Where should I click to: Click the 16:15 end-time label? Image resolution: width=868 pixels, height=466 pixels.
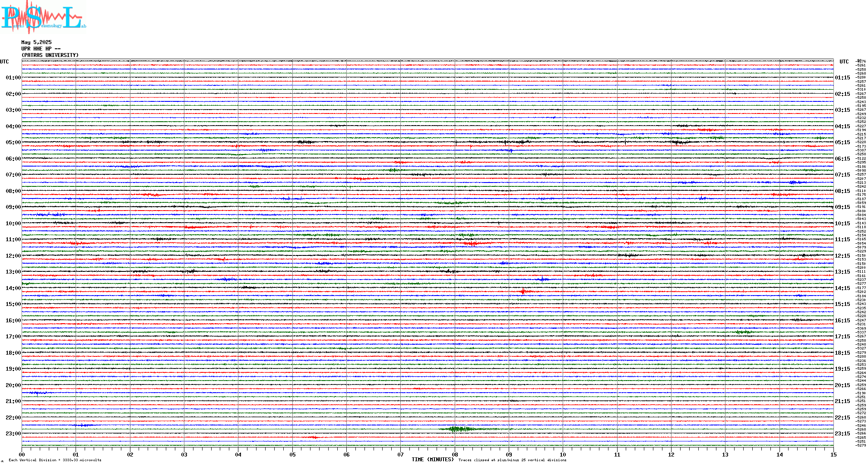(x=843, y=321)
